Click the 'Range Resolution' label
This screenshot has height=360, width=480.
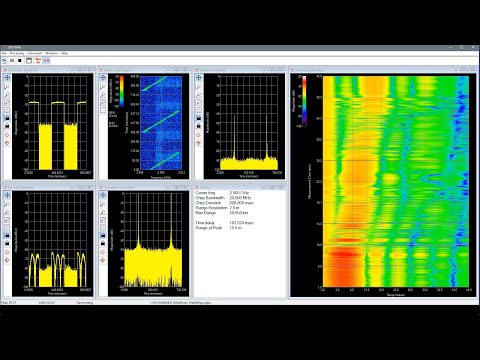click(211, 208)
